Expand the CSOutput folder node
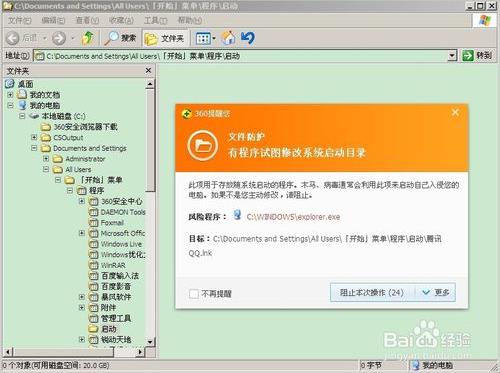This screenshot has width=500, height=373. [34, 137]
